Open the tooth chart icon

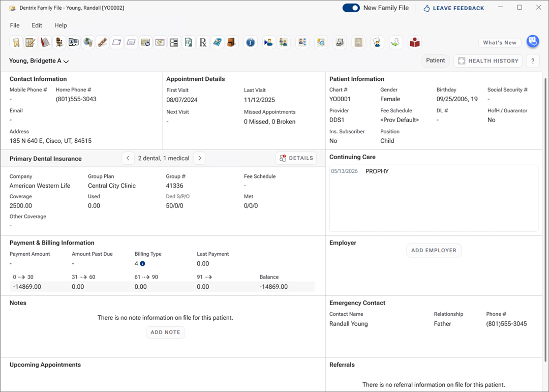16,43
